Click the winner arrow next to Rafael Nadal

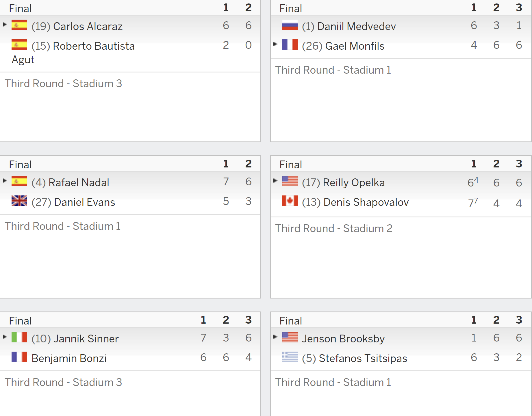(5, 181)
